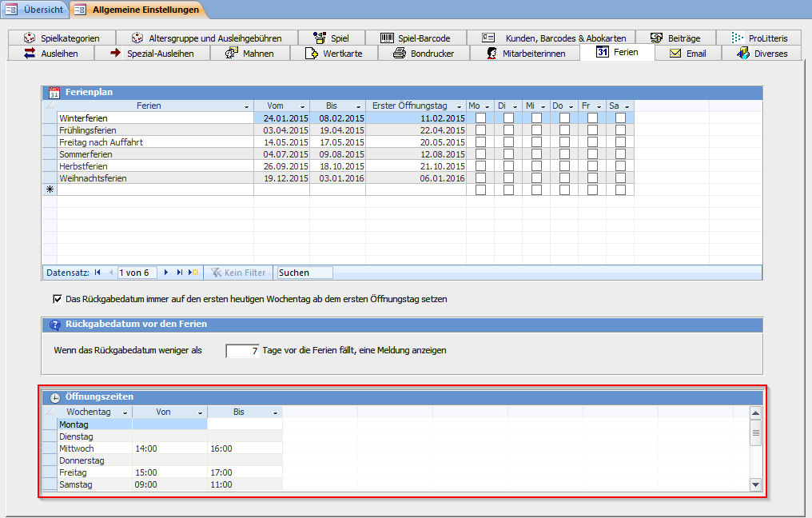This screenshot has width=812, height=518.
Task: Open the Spielkategorien tab
Action: [x=62, y=38]
